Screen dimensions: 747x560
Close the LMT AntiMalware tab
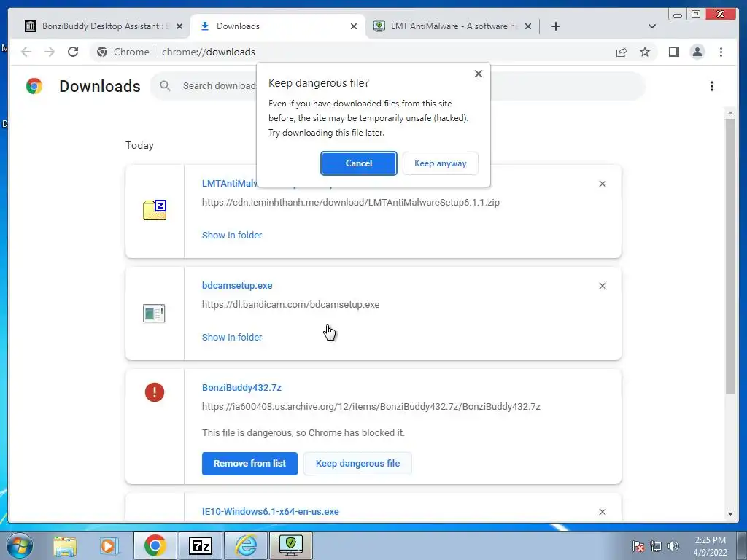pyautogui.click(x=528, y=26)
